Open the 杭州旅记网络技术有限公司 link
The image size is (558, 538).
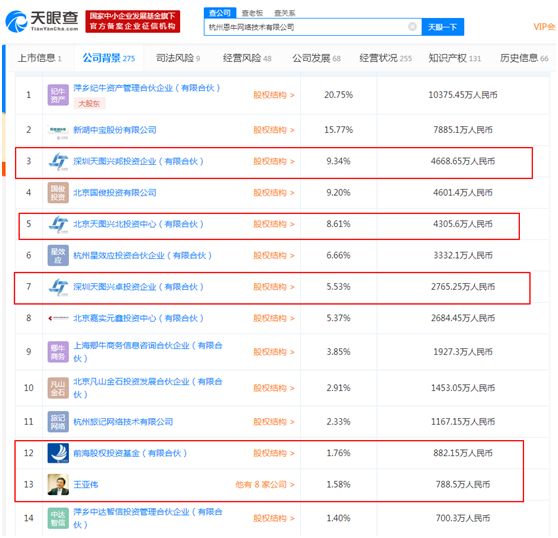123,422
